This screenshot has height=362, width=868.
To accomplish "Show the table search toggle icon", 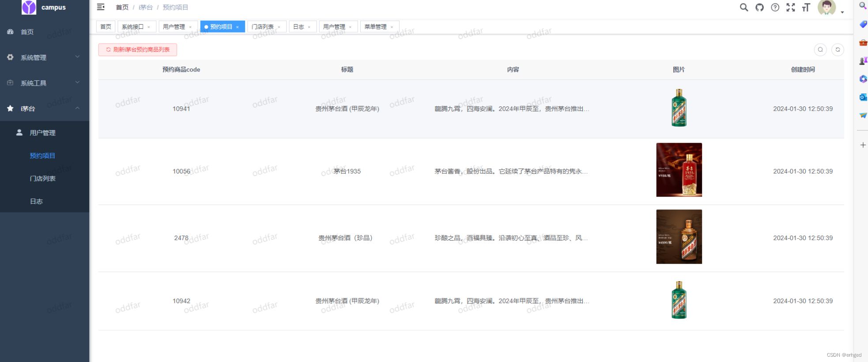I will point(820,49).
